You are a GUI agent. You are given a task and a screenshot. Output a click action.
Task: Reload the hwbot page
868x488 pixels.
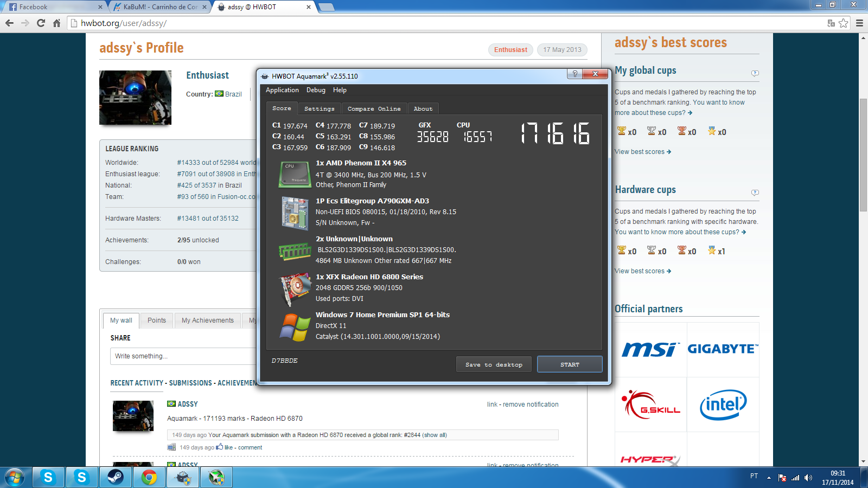click(41, 23)
